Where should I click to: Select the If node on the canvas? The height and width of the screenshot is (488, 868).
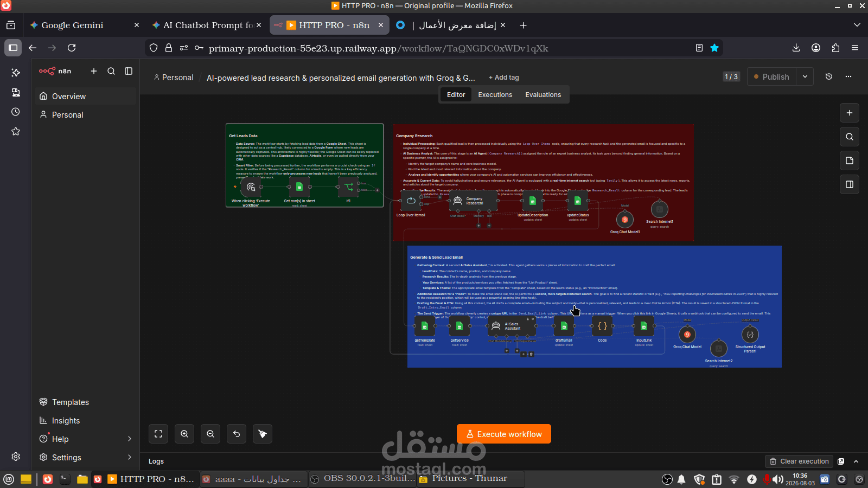tap(348, 187)
